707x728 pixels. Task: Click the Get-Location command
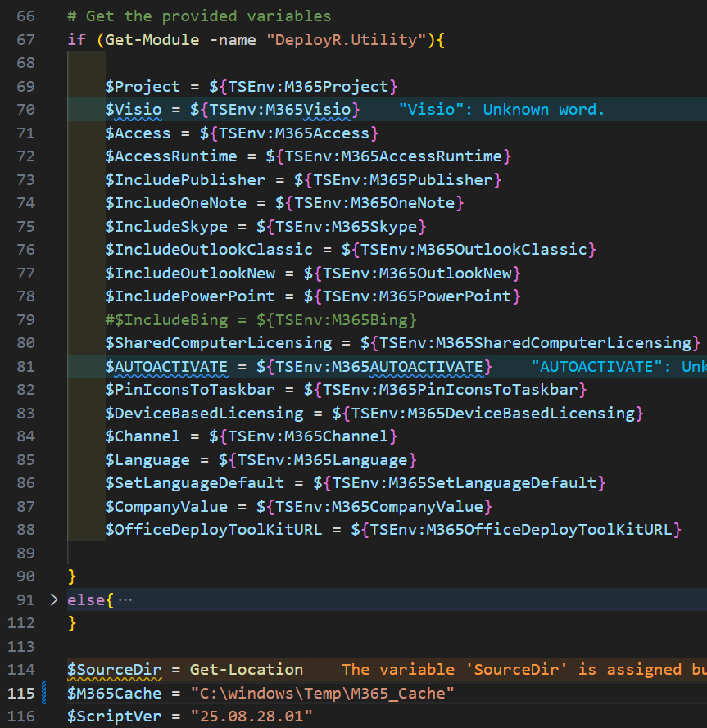click(247, 670)
